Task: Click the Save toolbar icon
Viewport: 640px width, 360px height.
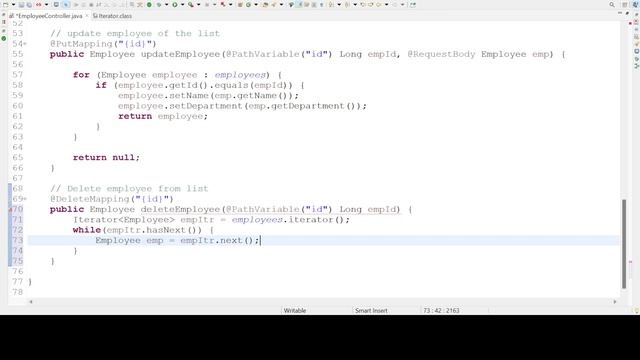Action: coord(21,4)
